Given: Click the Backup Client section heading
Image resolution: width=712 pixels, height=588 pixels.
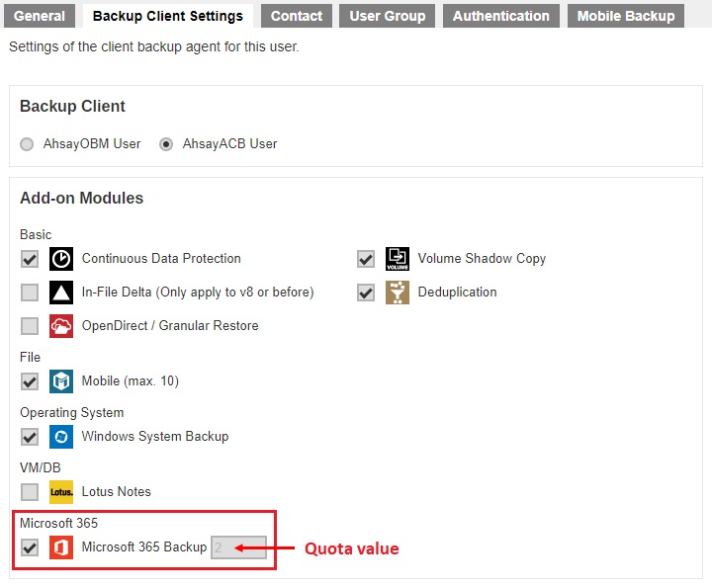Looking at the screenshot, I should pos(72,106).
